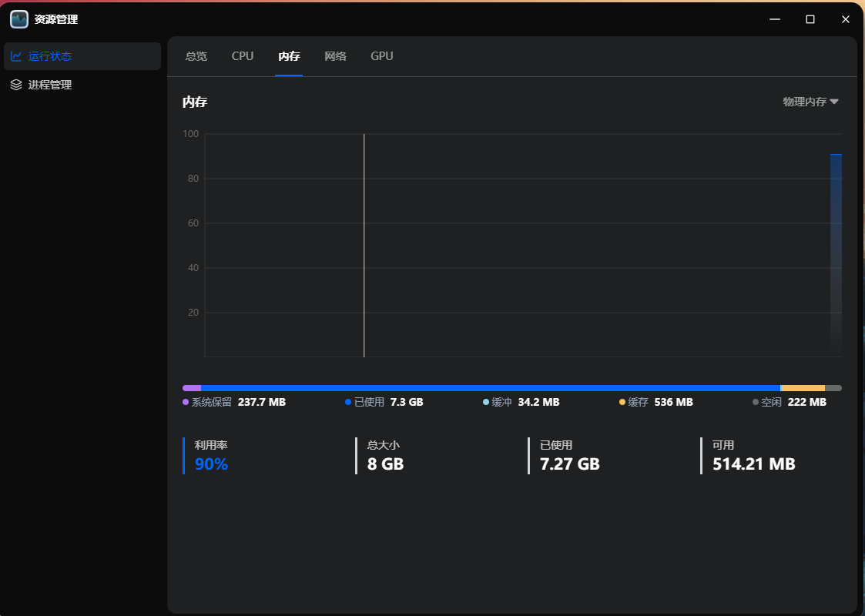Viewport: 865px width, 616px height.
Task: Switch to the 总览 tab
Action: click(196, 55)
